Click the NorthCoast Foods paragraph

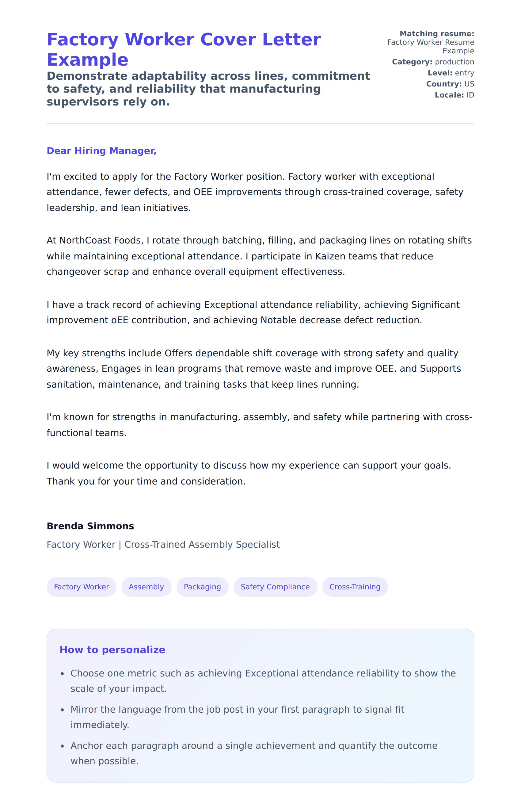click(x=259, y=256)
